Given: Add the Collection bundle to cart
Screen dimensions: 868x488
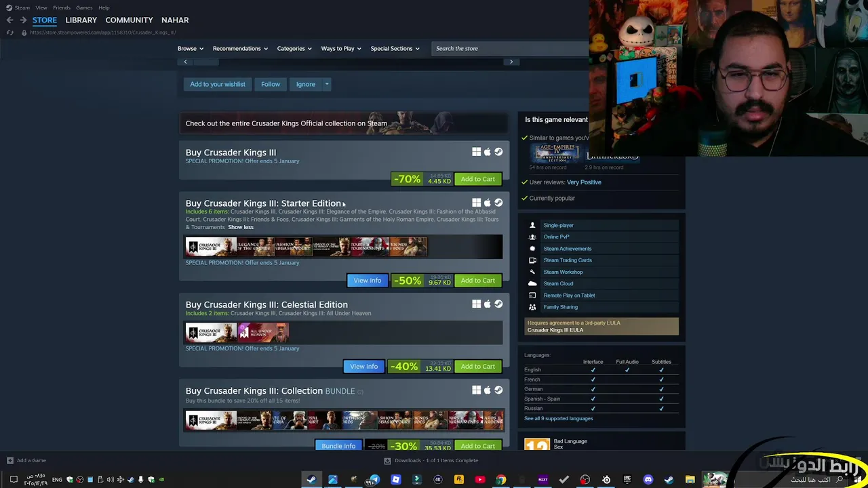Looking at the screenshot, I should click(x=478, y=445).
